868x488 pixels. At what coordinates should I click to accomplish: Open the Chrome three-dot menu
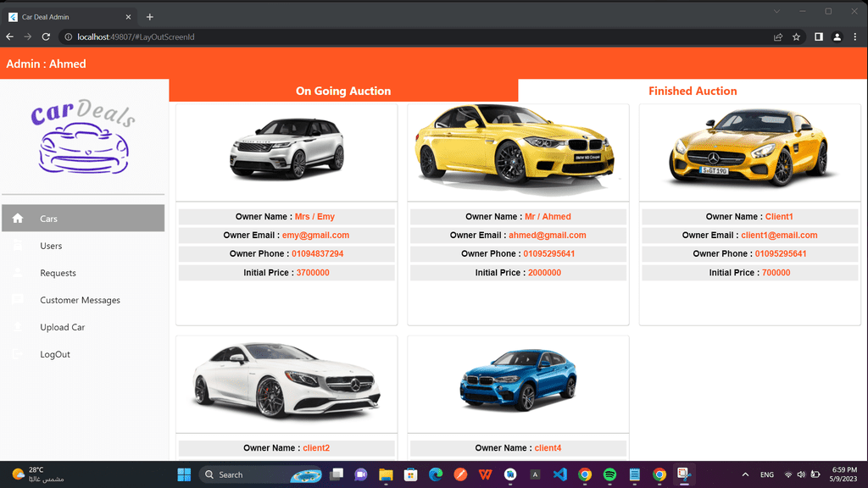[855, 36]
